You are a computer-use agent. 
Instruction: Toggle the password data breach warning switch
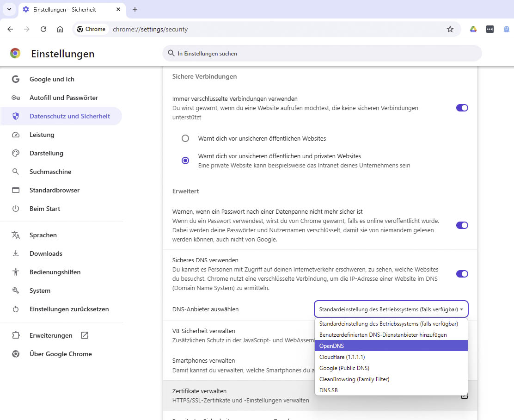tap(462, 225)
